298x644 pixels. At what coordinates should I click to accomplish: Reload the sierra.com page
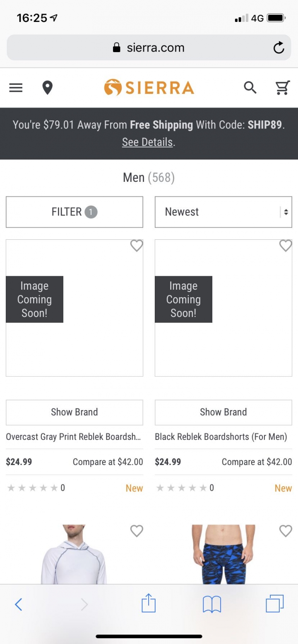(279, 48)
